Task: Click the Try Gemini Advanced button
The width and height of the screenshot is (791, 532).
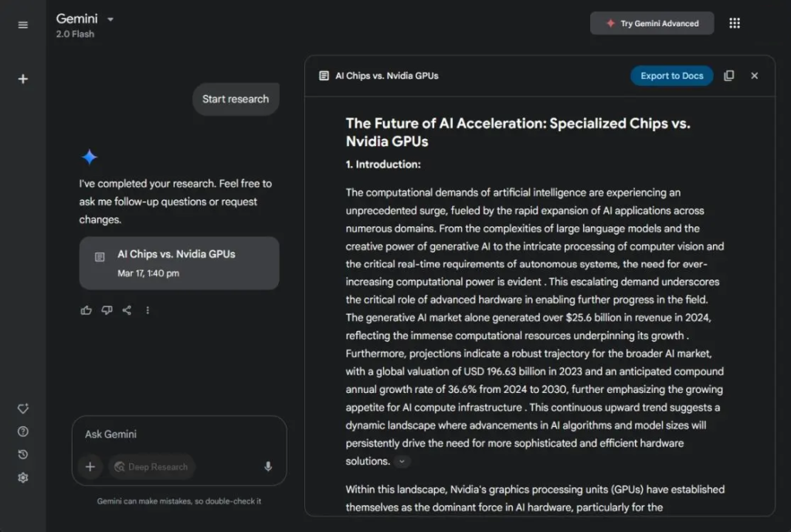Action: point(651,22)
